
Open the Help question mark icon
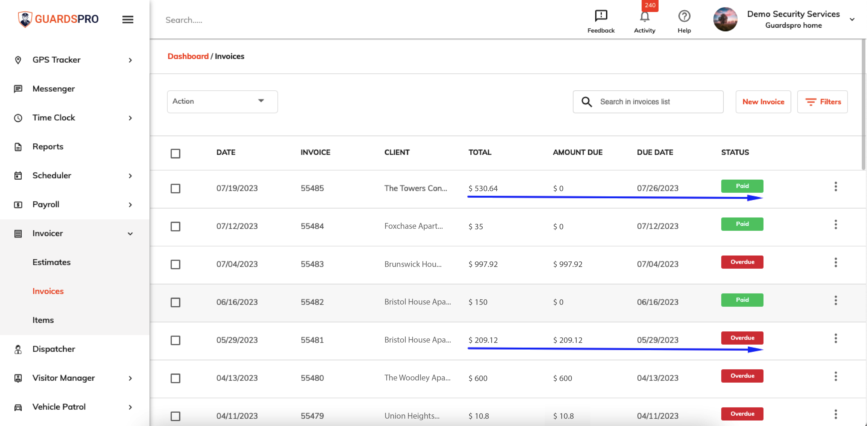tap(684, 16)
